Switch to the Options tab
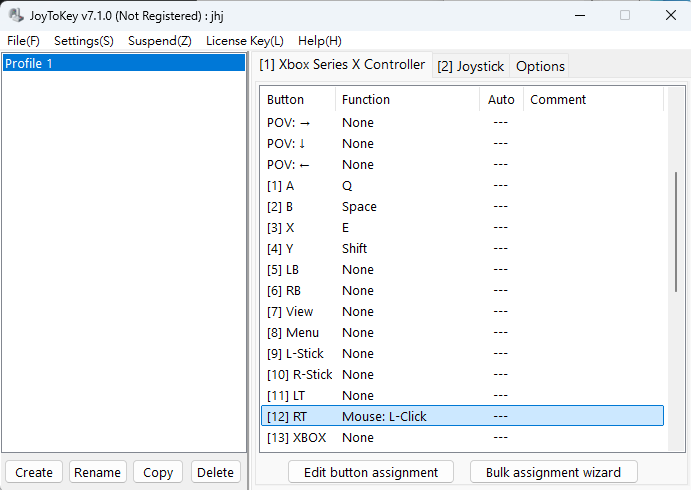Image resolution: width=691 pixels, height=490 pixels. (x=540, y=66)
